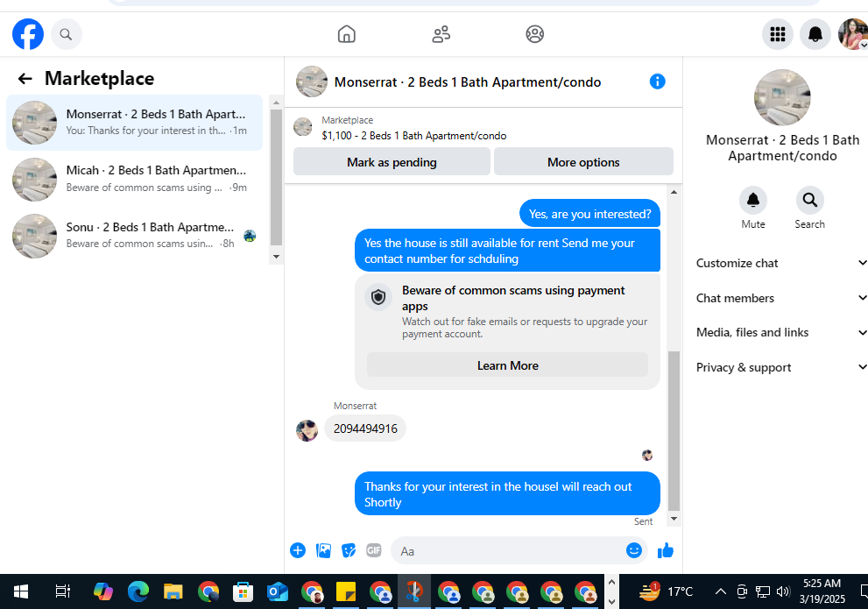868x609 pixels.
Task: Open conversation info blue icon
Action: [657, 82]
